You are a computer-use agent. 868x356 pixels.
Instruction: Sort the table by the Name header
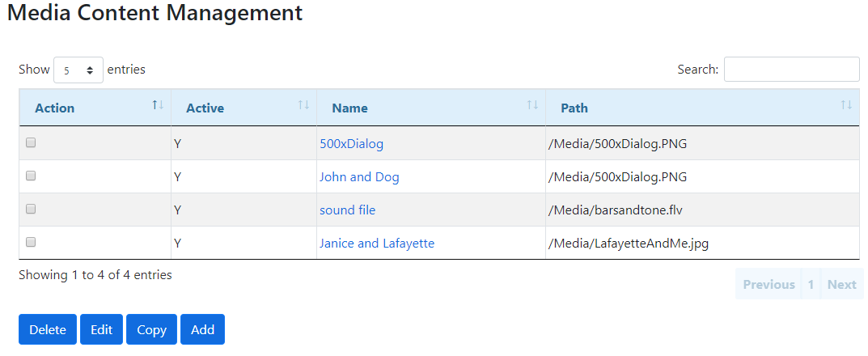[349, 108]
